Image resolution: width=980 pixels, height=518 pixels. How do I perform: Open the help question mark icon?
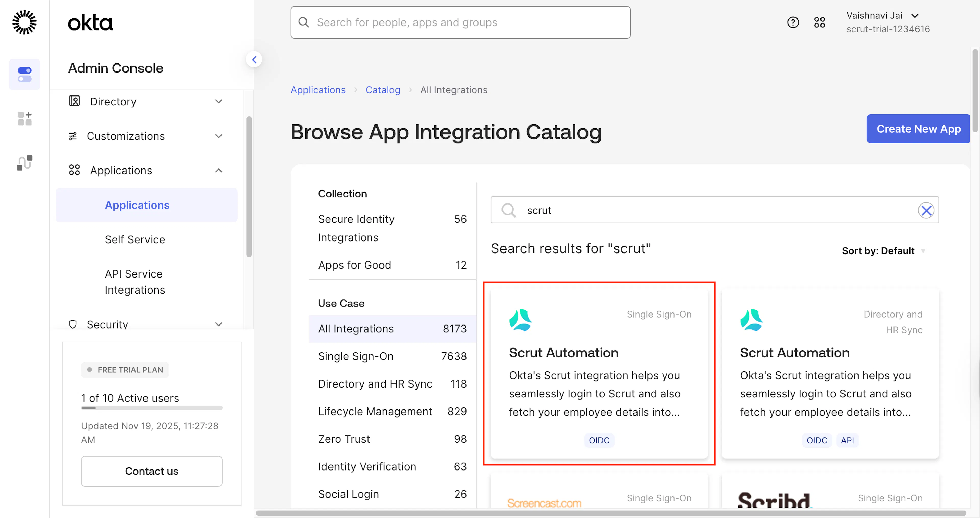pyautogui.click(x=793, y=22)
